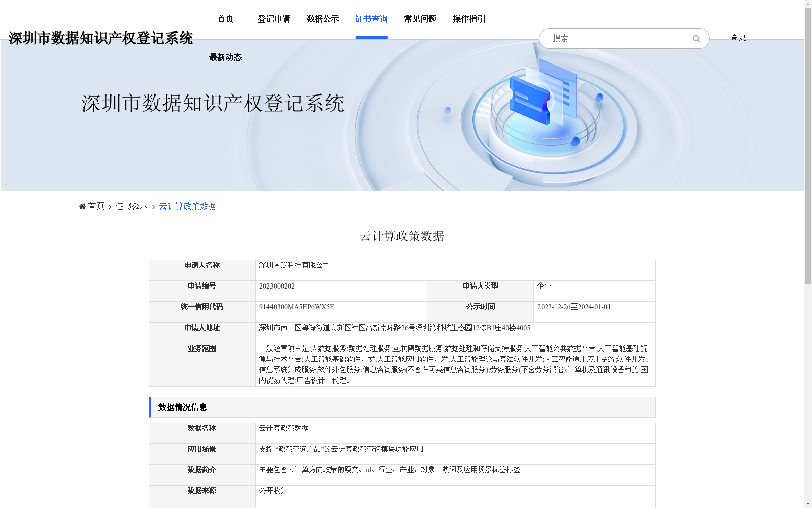
Task: Click the 业务范围 label cell
Action: tap(202, 365)
